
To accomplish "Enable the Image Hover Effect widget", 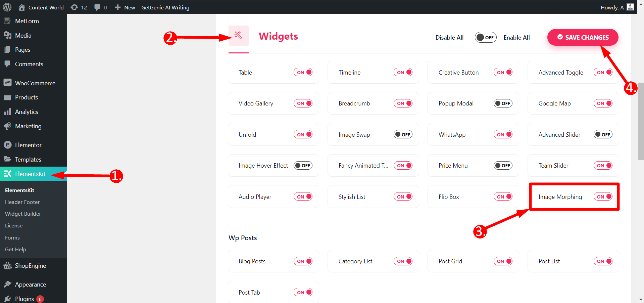I will 303,165.
